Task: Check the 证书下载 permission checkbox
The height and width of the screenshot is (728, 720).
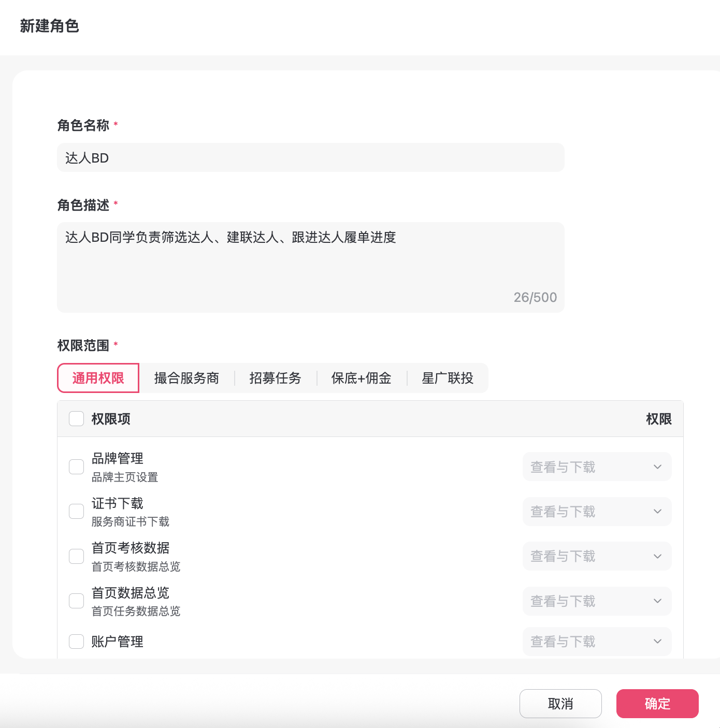Action: pos(77,512)
